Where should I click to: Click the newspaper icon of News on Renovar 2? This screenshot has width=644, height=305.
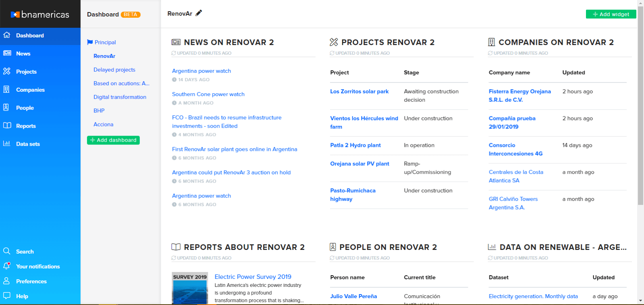coord(176,42)
